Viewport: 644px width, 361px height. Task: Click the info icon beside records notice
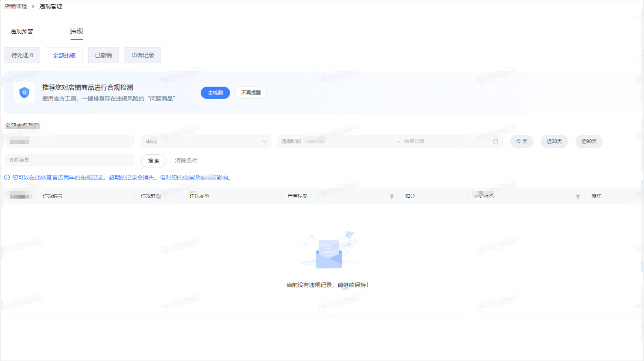tap(7, 177)
